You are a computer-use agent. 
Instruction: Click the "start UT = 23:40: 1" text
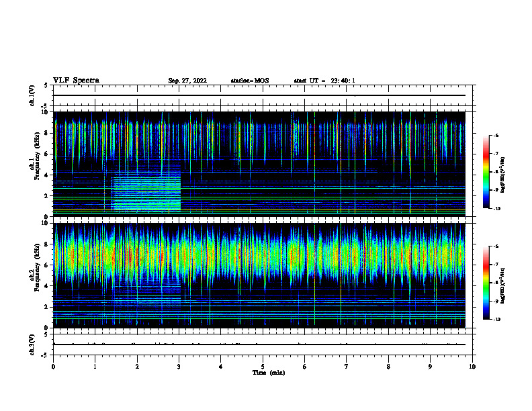pyautogui.click(x=324, y=81)
